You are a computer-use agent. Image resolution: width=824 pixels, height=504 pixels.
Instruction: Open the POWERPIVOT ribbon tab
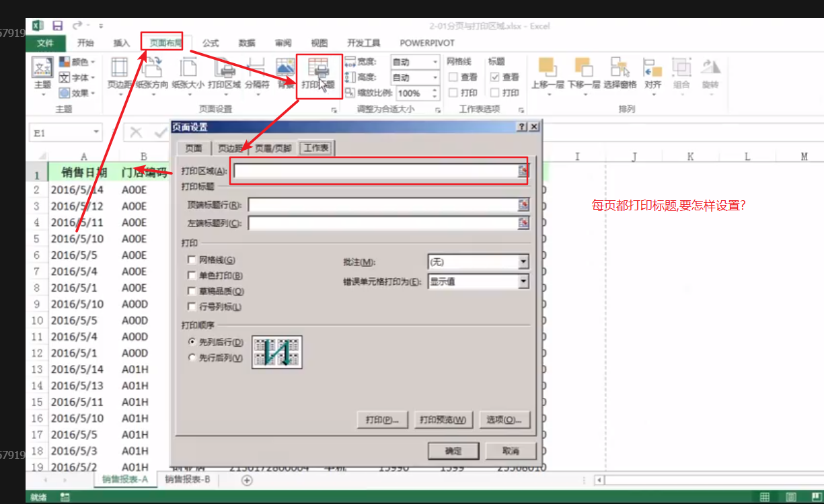coord(426,43)
